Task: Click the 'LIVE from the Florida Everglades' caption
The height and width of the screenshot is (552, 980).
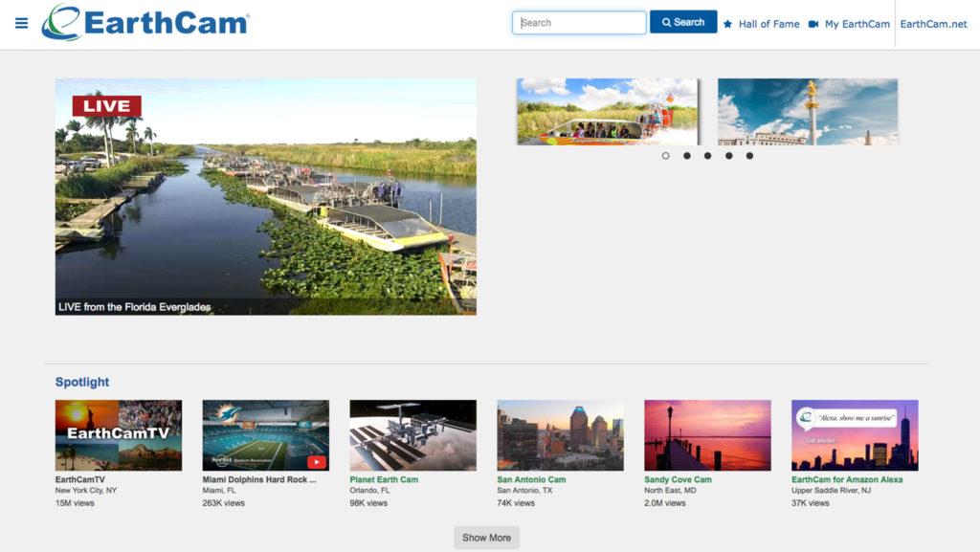Action: point(134,307)
